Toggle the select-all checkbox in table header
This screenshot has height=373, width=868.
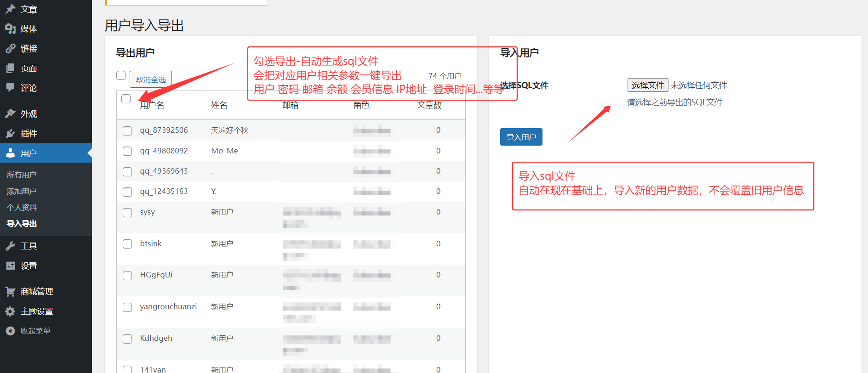(126, 99)
